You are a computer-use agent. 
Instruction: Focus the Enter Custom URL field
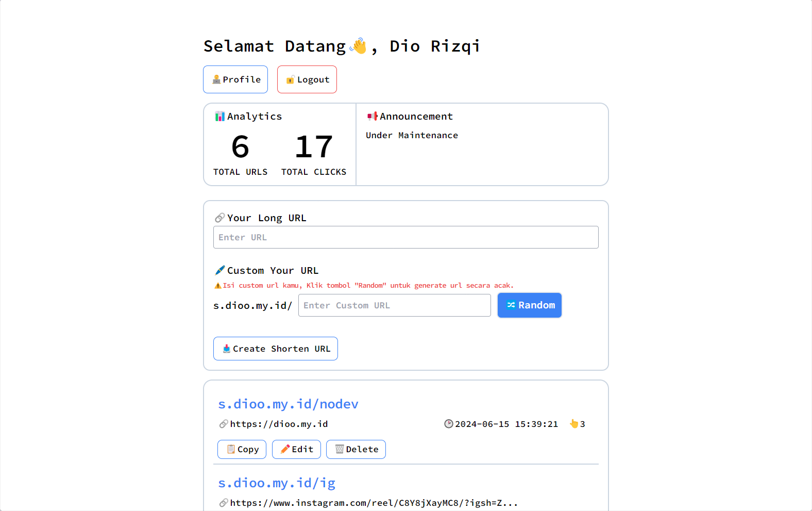coord(395,305)
